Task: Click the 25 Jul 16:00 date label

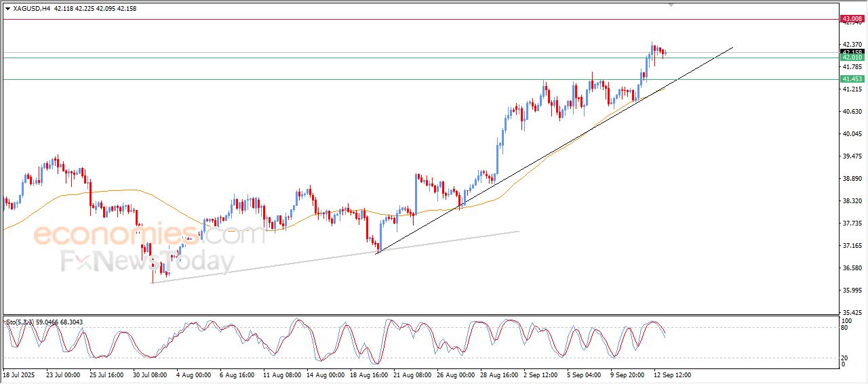Action: pyautogui.click(x=106, y=374)
